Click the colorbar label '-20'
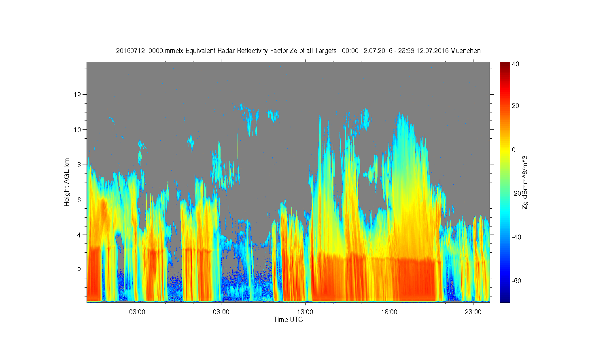 click(x=516, y=193)
